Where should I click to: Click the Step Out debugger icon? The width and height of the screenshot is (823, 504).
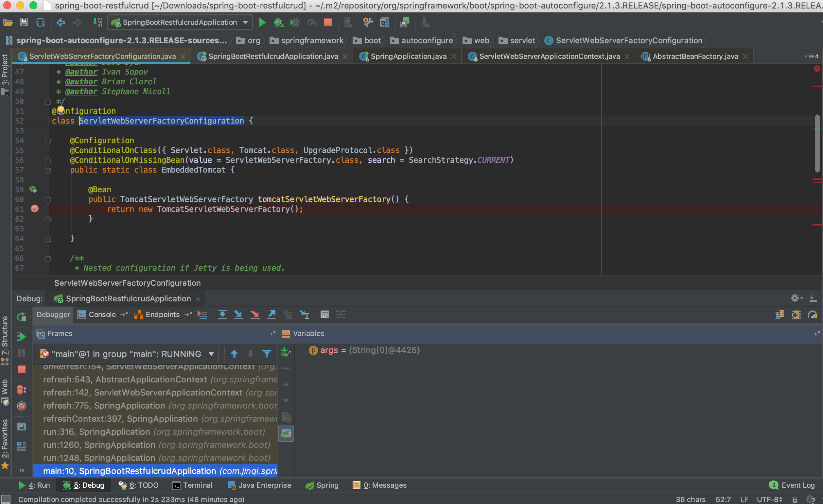pos(271,314)
